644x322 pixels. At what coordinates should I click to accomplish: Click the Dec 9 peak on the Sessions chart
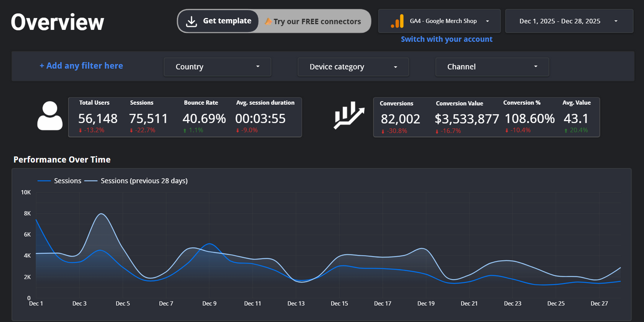(x=209, y=244)
